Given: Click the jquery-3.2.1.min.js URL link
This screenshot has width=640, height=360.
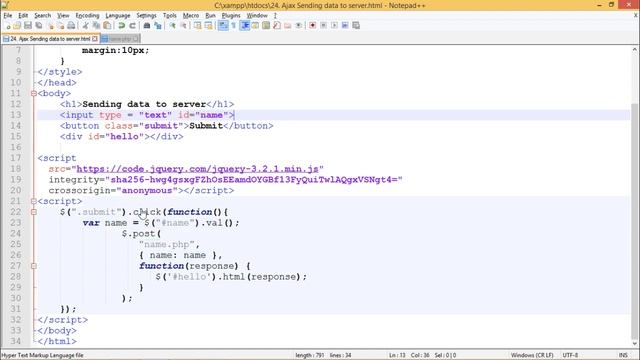Looking at the screenshot, I should (197, 169).
